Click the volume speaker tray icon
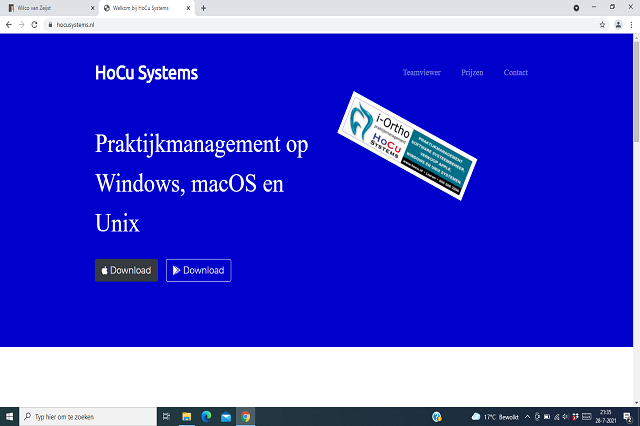640x426 pixels. 565,417
